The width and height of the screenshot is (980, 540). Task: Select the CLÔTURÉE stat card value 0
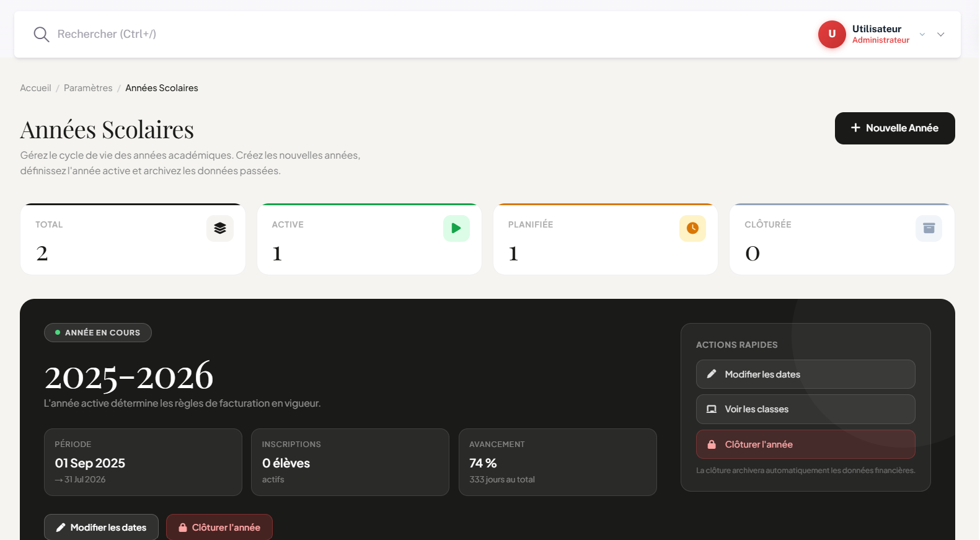pos(753,254)
